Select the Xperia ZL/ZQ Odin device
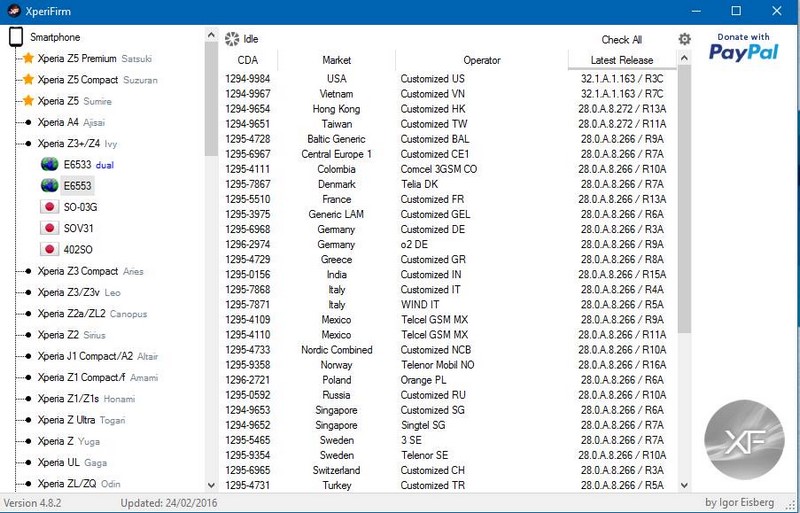 tap(79, 483)
